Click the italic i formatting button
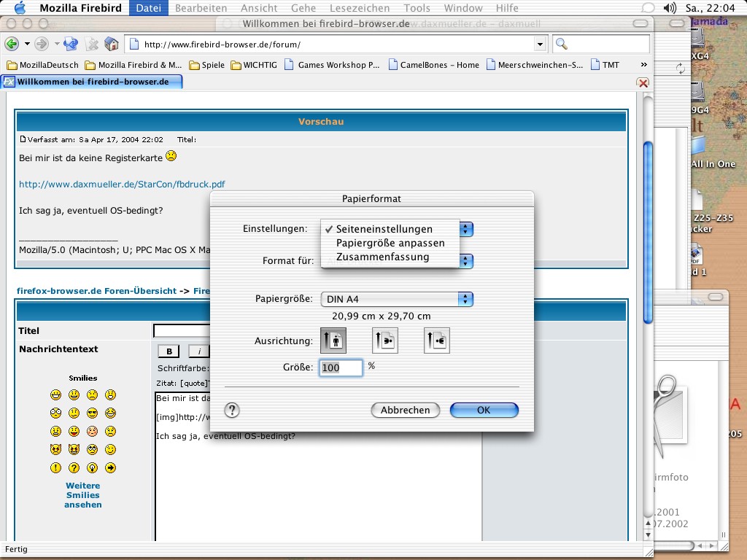747x560 pixels. [199, 351]
